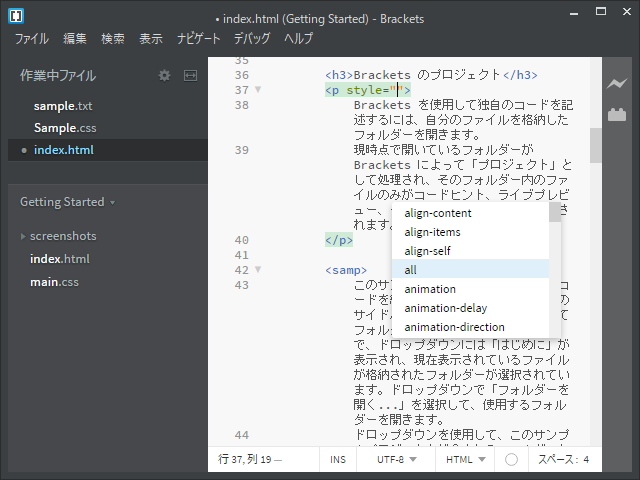Open main.css in the project tree

pyautogui.click(x=54, y=282)
